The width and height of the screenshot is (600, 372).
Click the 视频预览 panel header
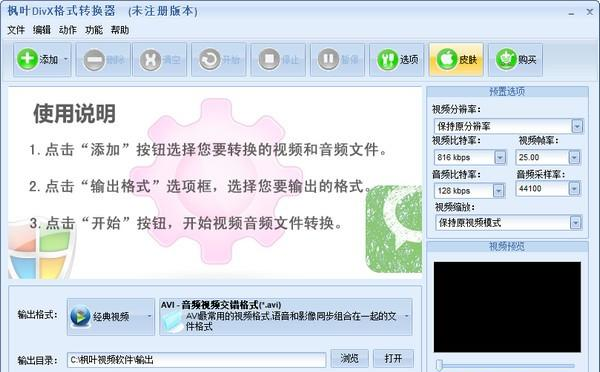pyautogui.click(x=507, y=246)
